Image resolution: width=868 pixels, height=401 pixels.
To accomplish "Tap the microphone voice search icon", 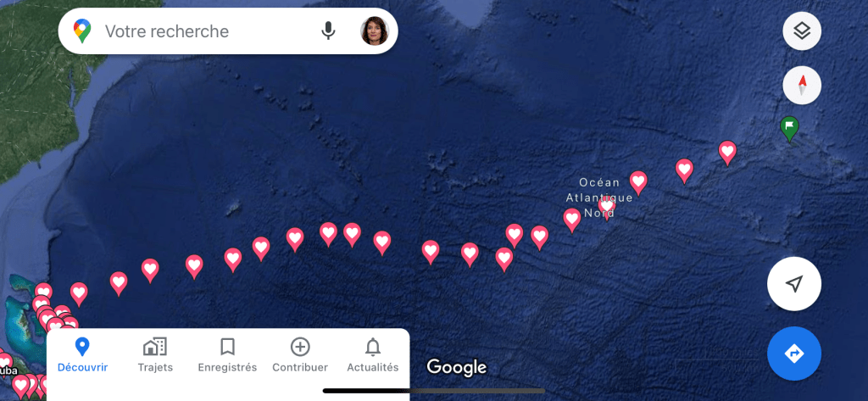I will coord(328,31).
